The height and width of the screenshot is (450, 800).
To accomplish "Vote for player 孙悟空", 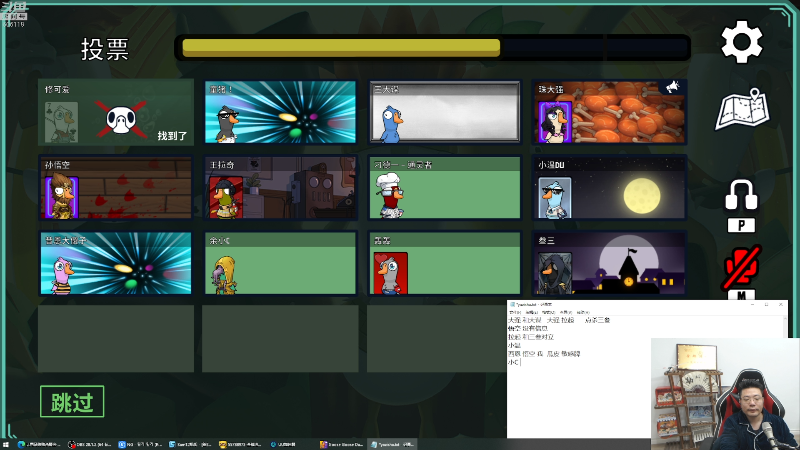I will pyautogui.click(x=115, y=188).
